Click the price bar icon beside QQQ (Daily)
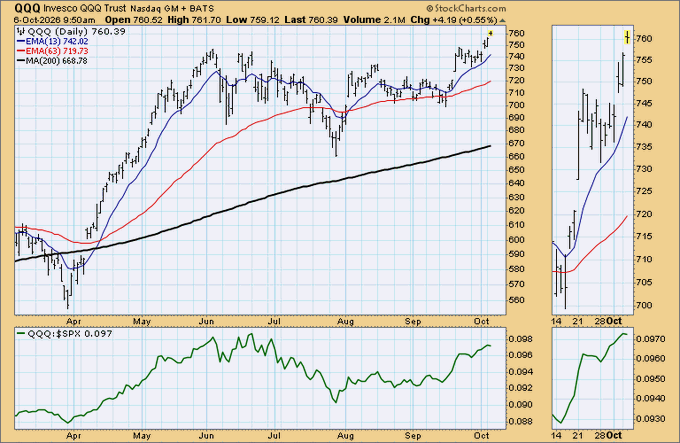 [x=21, y=31]
